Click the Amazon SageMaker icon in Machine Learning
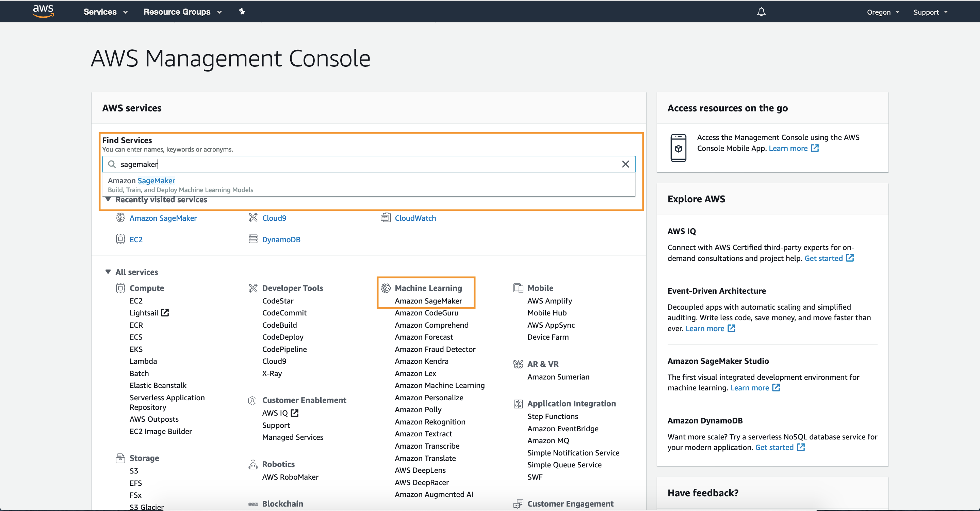The height and width of the screenshot is (511, 980). (428, 300)
